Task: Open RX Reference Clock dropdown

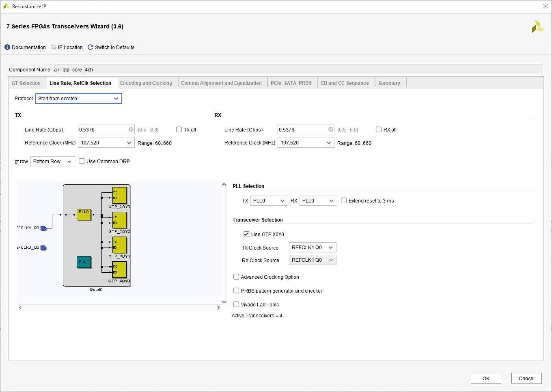Action: (306, 143)
